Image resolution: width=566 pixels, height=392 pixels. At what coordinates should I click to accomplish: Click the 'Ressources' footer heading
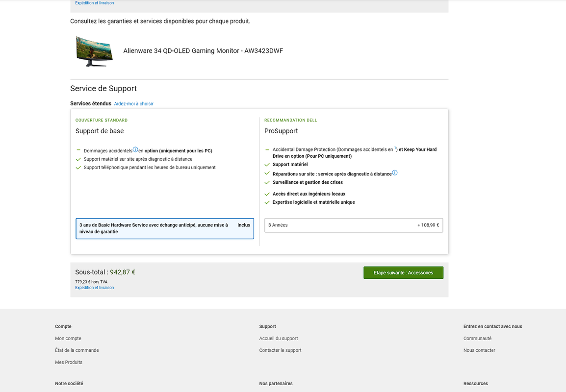[475, 383]
